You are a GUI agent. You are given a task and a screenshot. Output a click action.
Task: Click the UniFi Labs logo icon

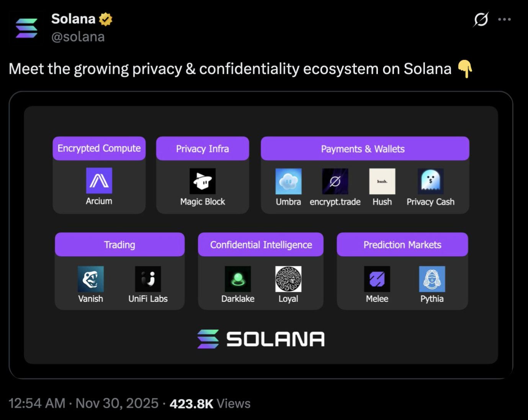(x=148, y=279)
